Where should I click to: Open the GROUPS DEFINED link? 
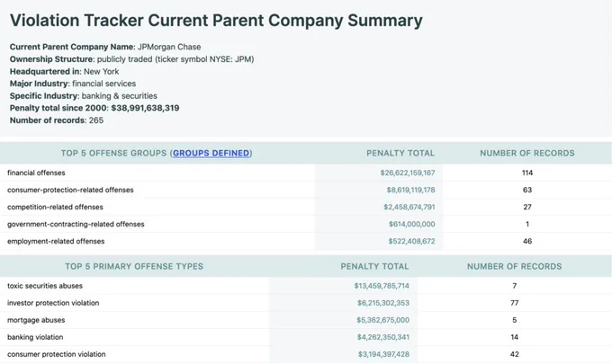pos(211,153)
